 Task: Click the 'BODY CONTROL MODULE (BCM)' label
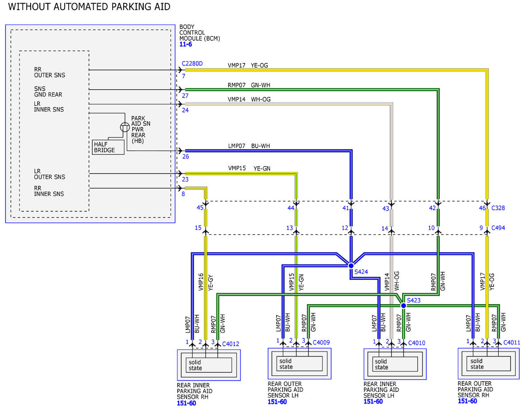(x=199, y=33)
